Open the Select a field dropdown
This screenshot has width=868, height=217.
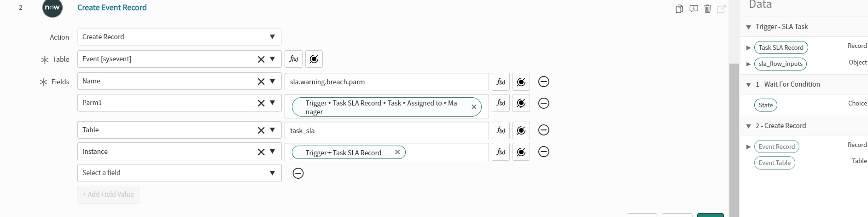[x=180, y=173]
